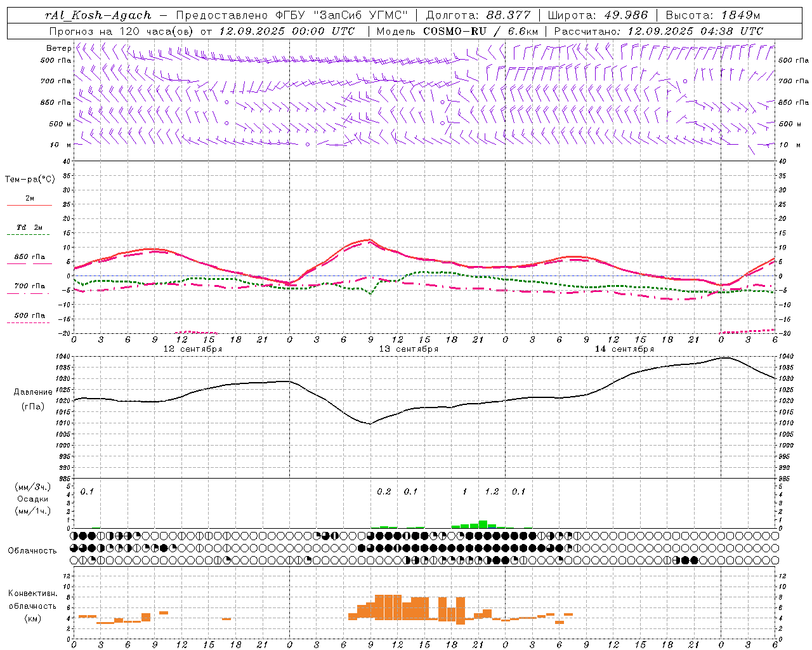This screenshot has width=812, height=650.
Task: Click the Долгота: 88.377 value
Action: click(x=478, y=15)
